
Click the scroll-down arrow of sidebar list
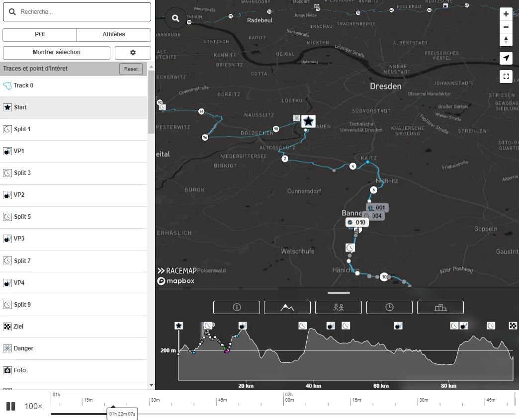pyautogui.click(x=151, y=385)
